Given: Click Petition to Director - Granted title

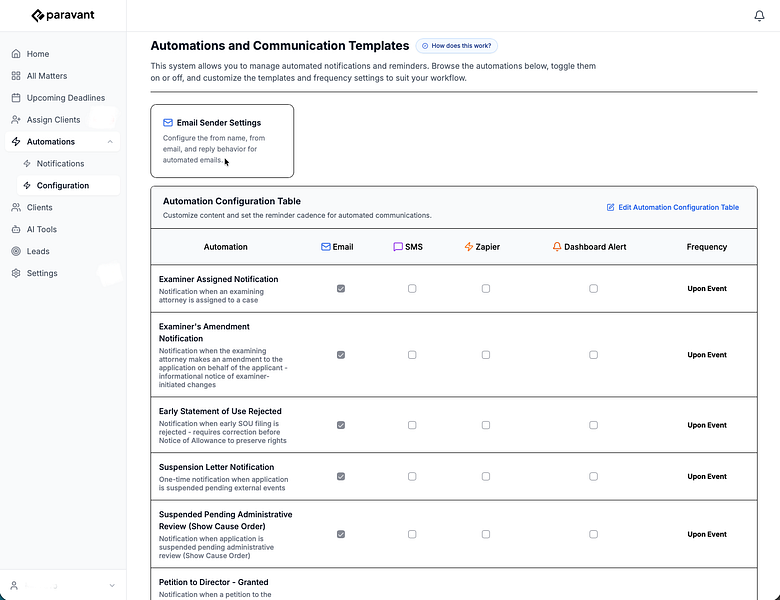Looking at the screenshot, I should click(213, 582).
